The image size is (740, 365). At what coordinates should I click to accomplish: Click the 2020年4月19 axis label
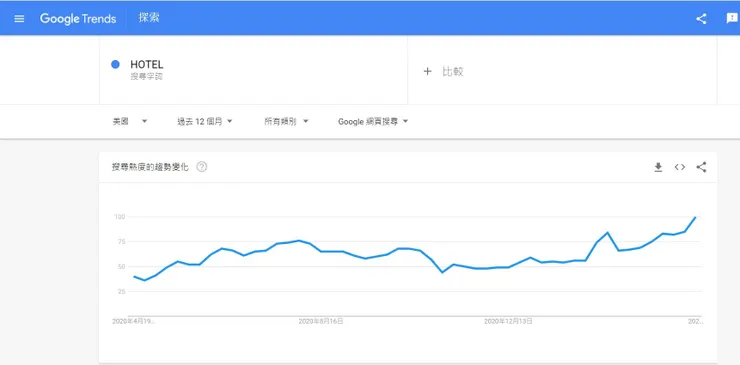[134, 322]
